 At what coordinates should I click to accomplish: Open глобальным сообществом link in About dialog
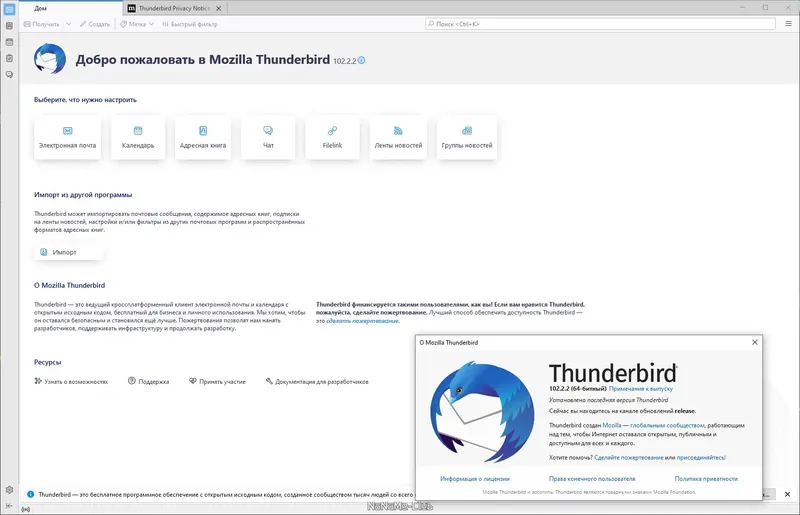point(667,425)
